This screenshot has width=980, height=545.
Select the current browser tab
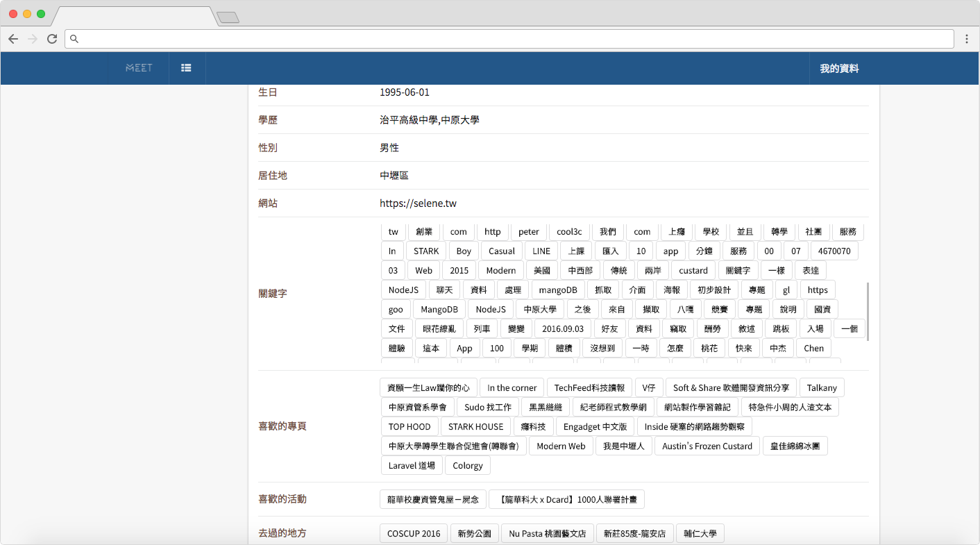point(133,17)
